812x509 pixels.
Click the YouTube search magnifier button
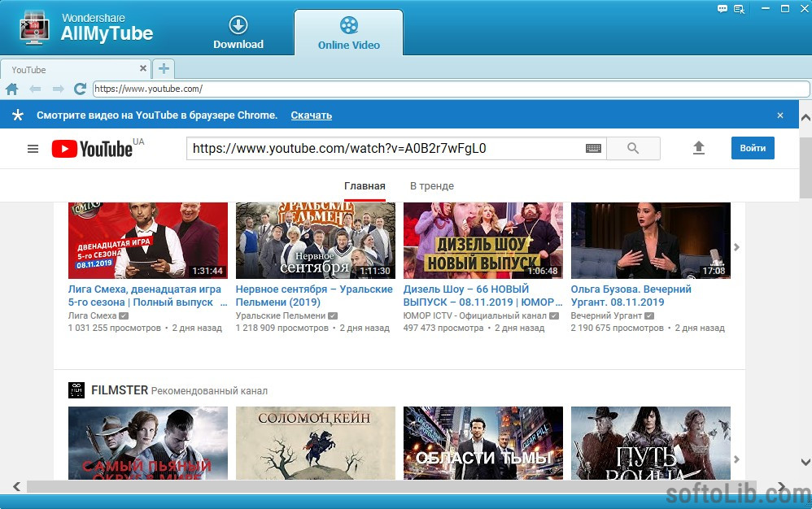tap(633, 149)
